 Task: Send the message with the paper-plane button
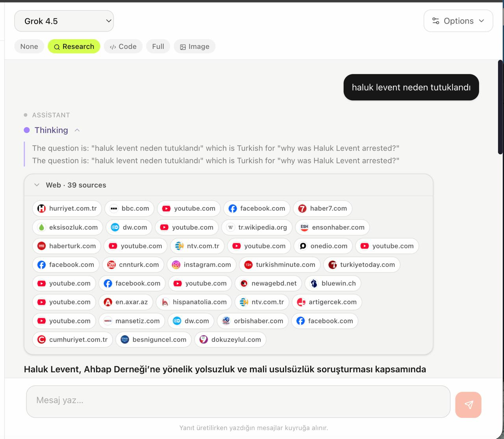pyautogui.click(x=468, y=405)
